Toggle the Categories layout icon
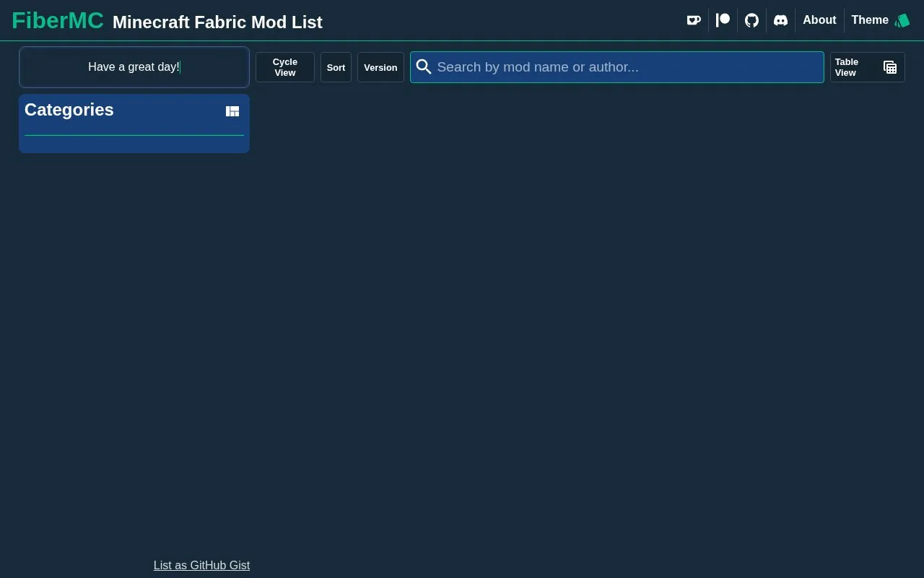This screenshot has height=578, width=924. tap(232, 111)
